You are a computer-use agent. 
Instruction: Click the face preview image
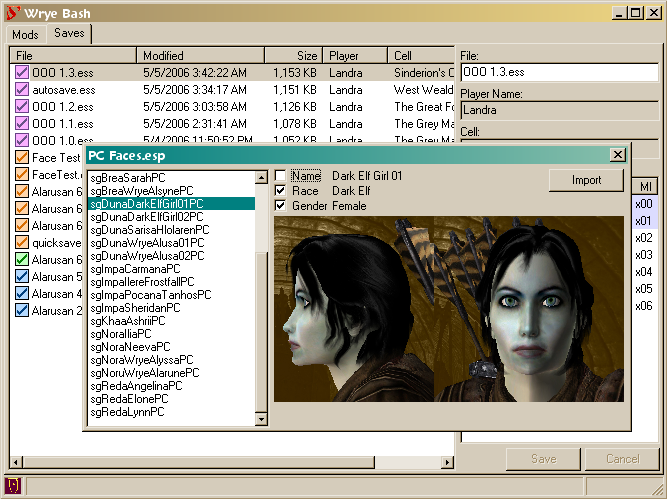[449, 309]
